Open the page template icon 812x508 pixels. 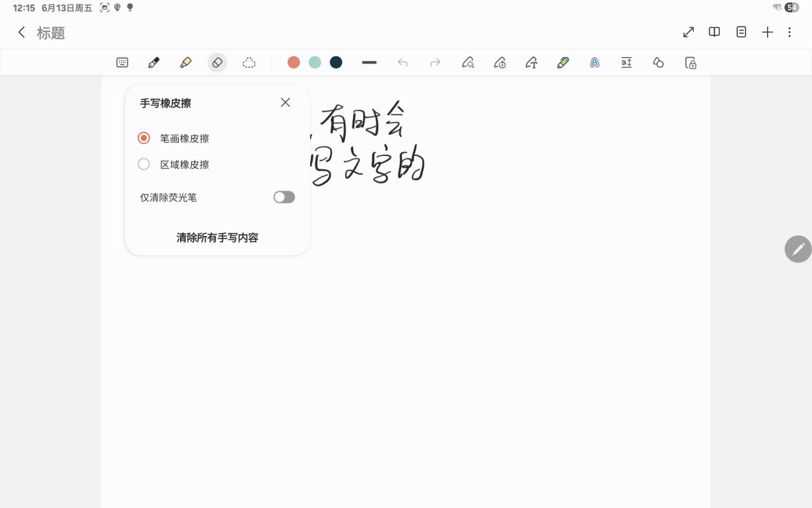coord(741,32)
